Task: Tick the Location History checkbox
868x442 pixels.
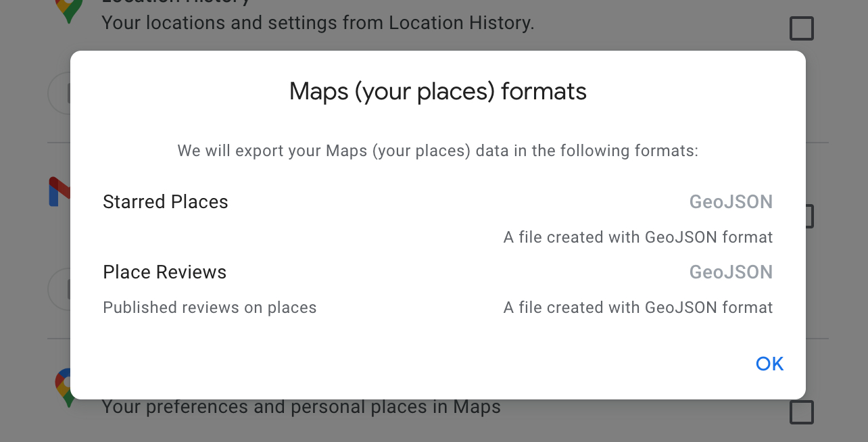Action: 802,29
